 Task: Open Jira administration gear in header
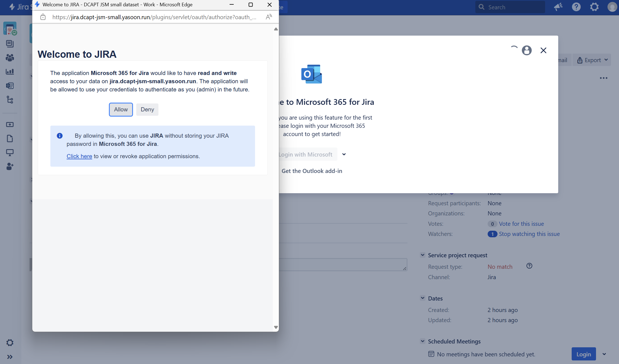tap(594, 7)
